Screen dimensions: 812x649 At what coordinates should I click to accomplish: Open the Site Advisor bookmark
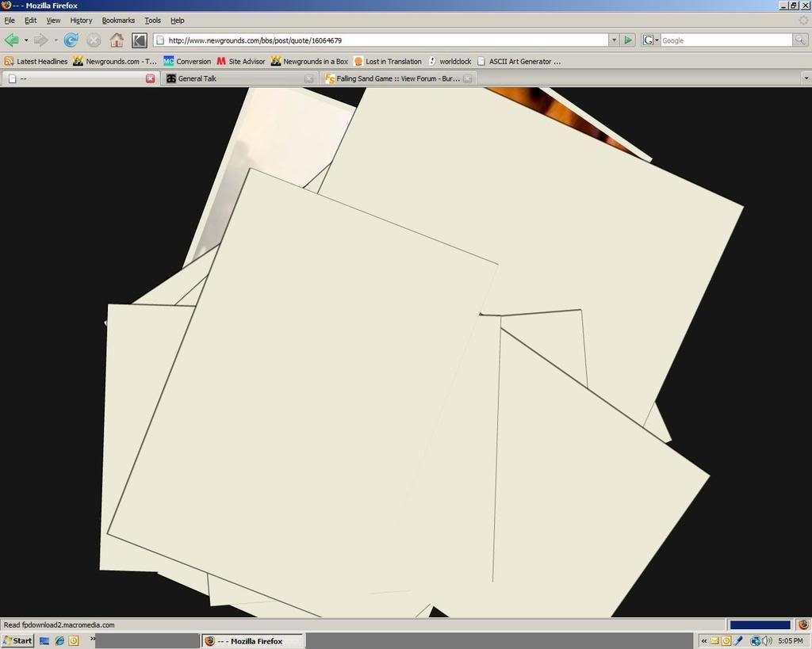pos(241,61)
